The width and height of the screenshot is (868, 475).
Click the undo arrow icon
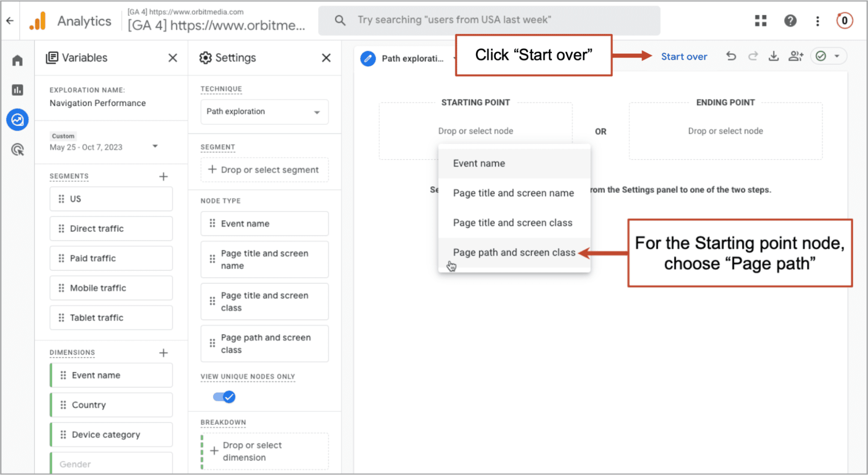(731, 56)
